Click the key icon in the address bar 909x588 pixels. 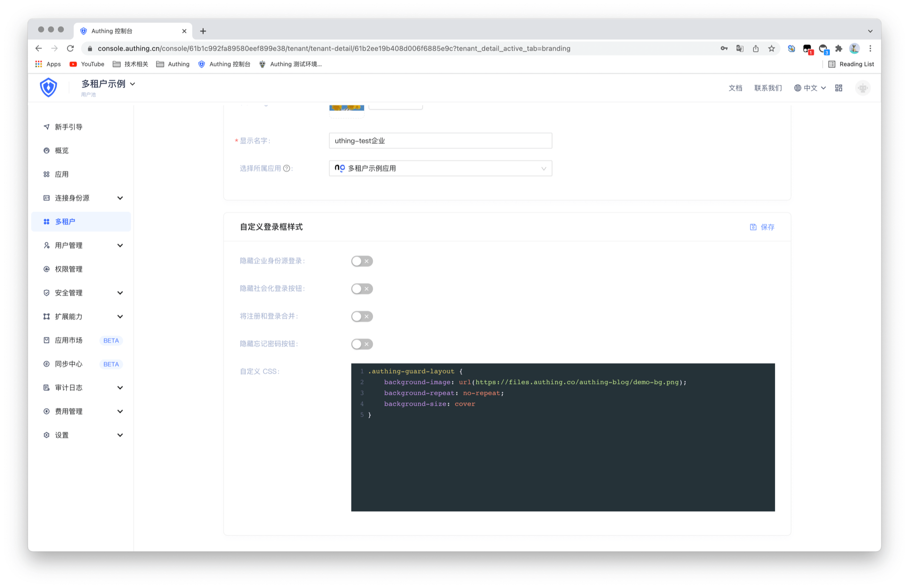click(724, 48)
